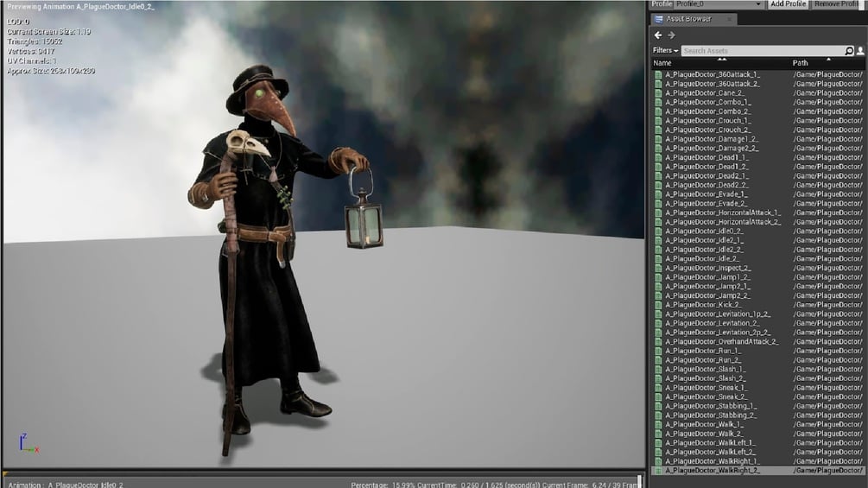868x488 pixels.
Task: Close the Asset Browser tab
Action: pyautogui.click(x=729, y=19)
